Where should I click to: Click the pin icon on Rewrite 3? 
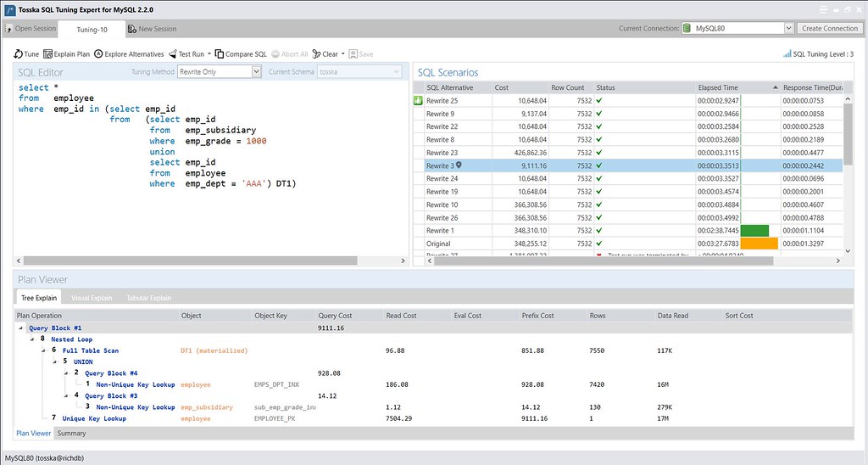click(459, 165)
